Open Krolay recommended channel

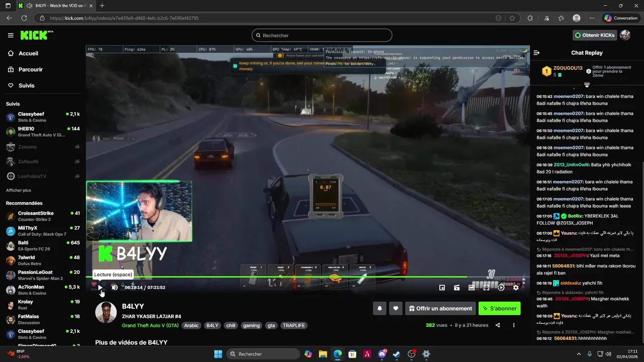[43, 305]
